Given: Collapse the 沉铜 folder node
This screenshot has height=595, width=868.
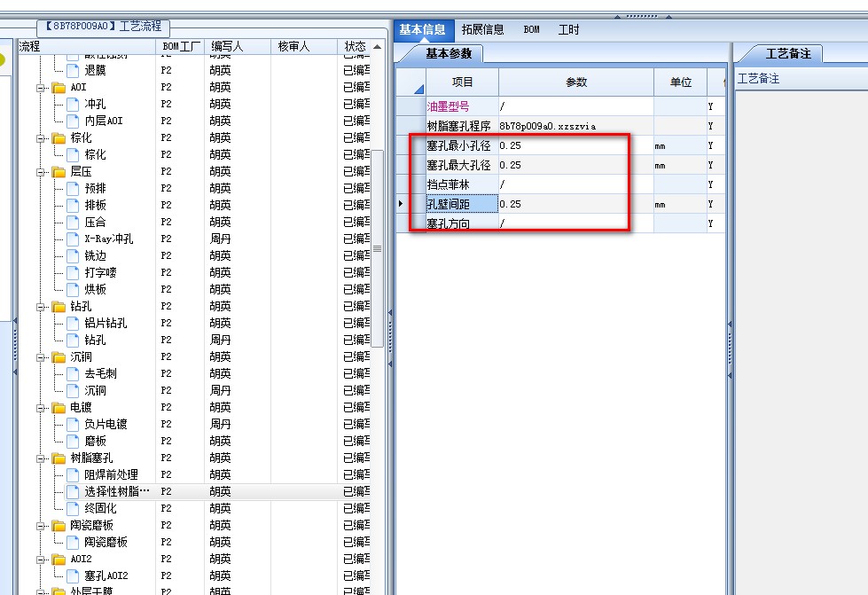Looking at the screenshot, I should click(40, 357).
